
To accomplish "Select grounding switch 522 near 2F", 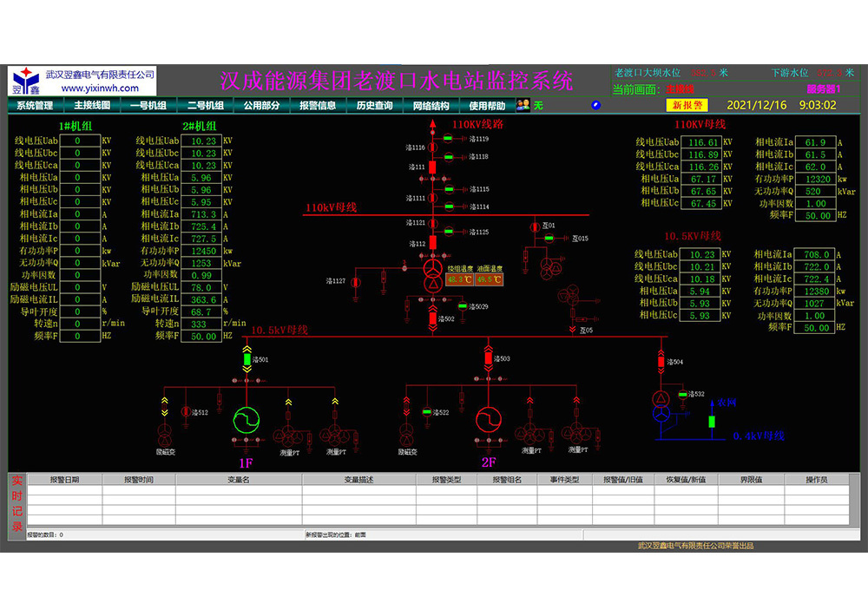I will click(427, 412).
